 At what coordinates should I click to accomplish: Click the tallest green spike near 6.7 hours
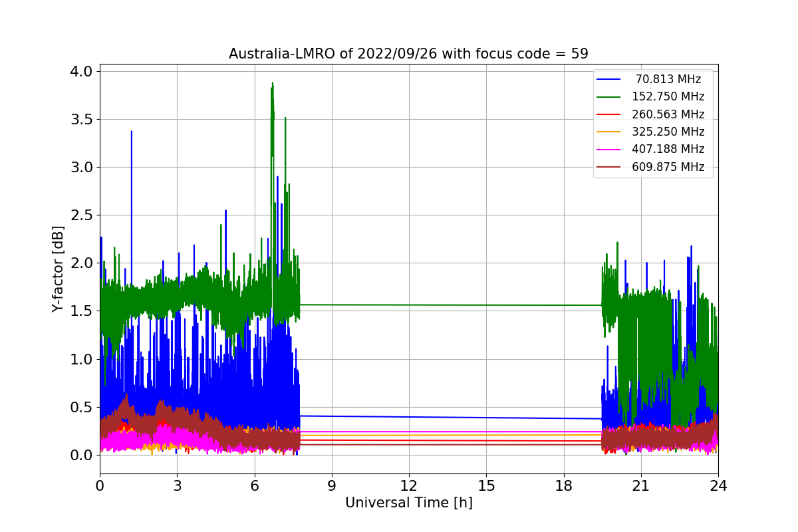272,120
